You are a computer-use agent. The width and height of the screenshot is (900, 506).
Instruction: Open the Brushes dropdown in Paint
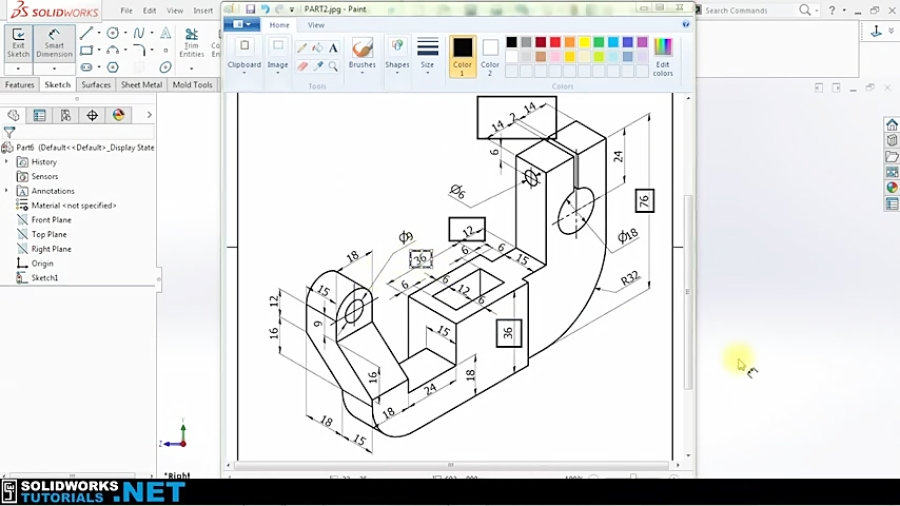click(362, 73)
